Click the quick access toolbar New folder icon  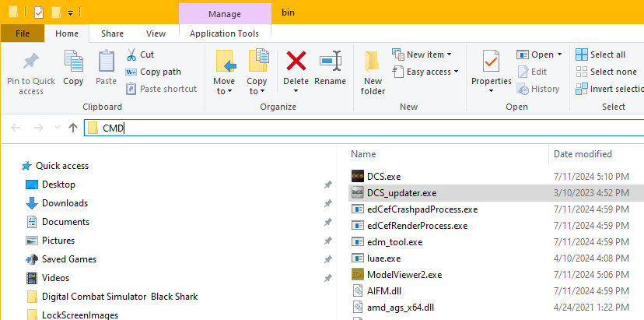click(56, 12)
